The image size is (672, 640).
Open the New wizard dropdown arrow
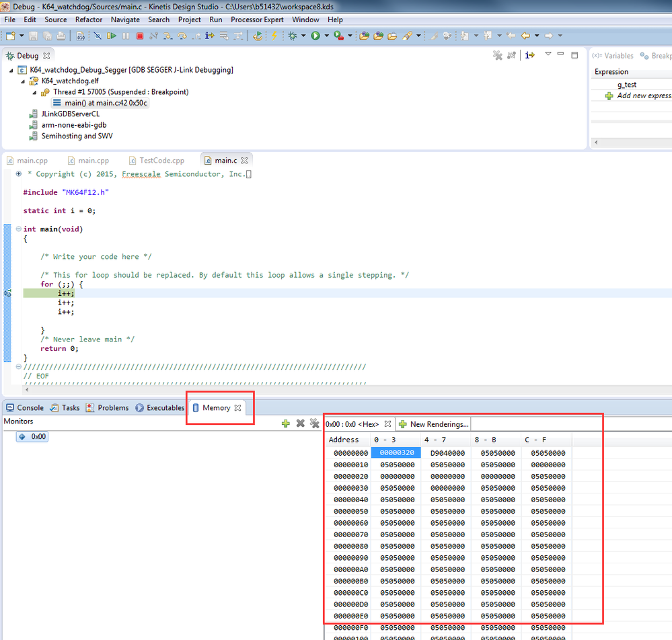pos(22,36)
